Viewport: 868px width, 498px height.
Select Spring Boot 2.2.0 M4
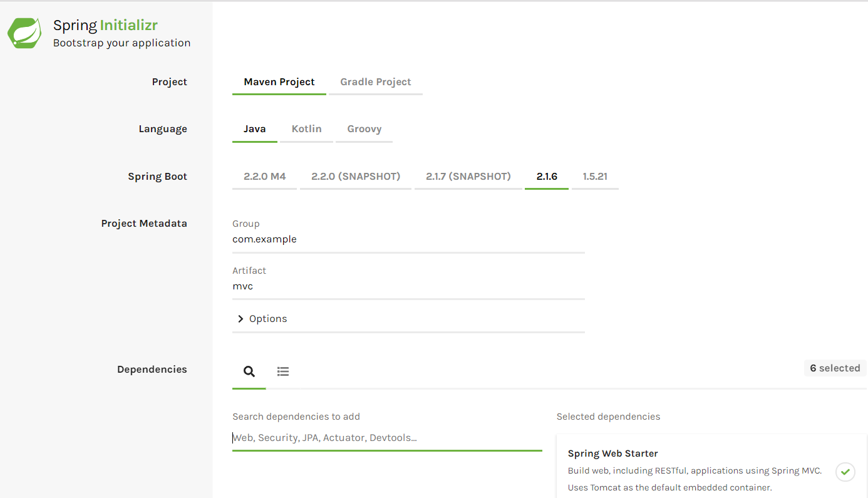(265, 177)
